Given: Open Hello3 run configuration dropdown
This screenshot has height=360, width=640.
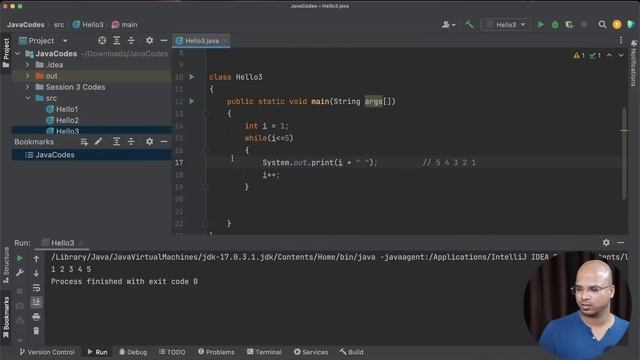Looking at the screenshot, I should click(506, 24).
